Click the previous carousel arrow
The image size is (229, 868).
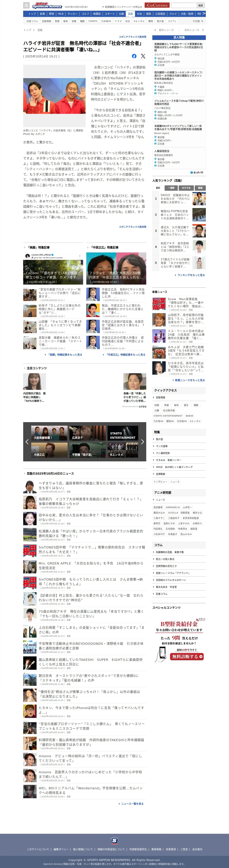27,442
